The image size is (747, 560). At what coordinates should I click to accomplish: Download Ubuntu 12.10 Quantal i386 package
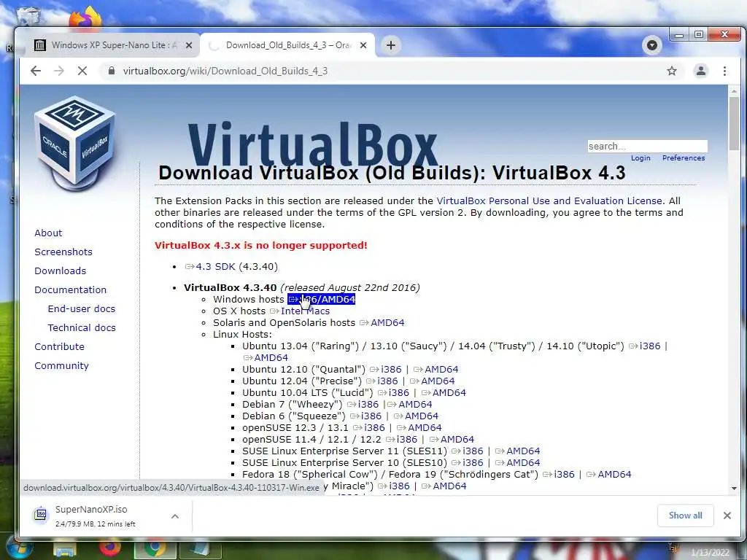[385, 370]
